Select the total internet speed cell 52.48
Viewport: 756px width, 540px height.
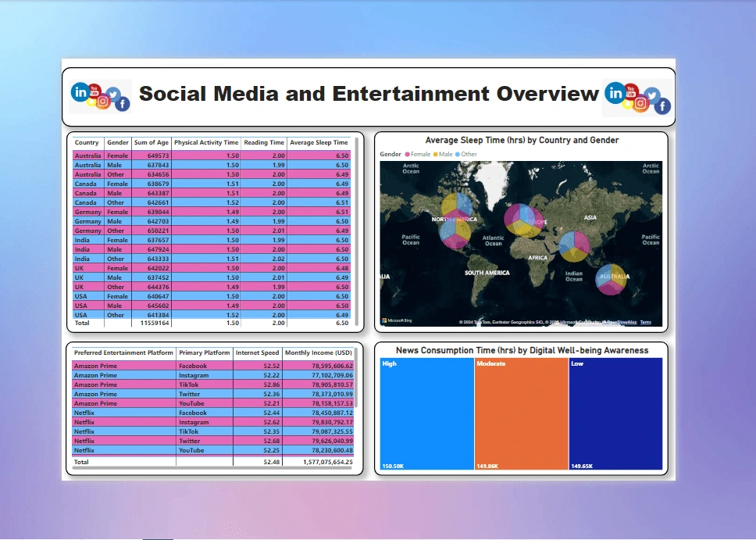(258, 462)
